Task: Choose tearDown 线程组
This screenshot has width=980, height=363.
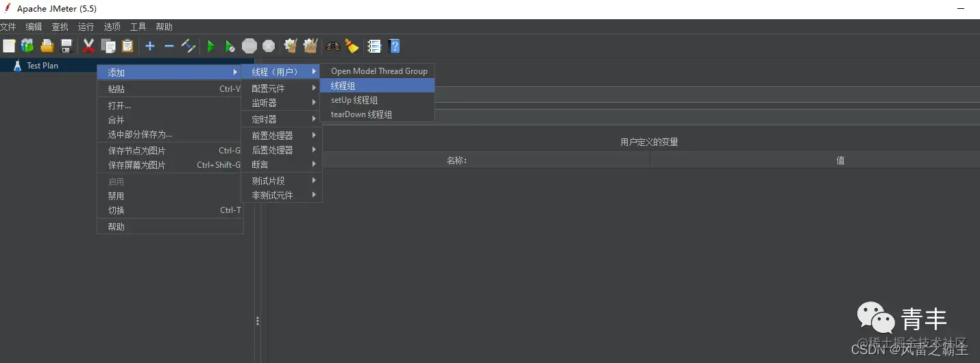Action: coord(377,114)
